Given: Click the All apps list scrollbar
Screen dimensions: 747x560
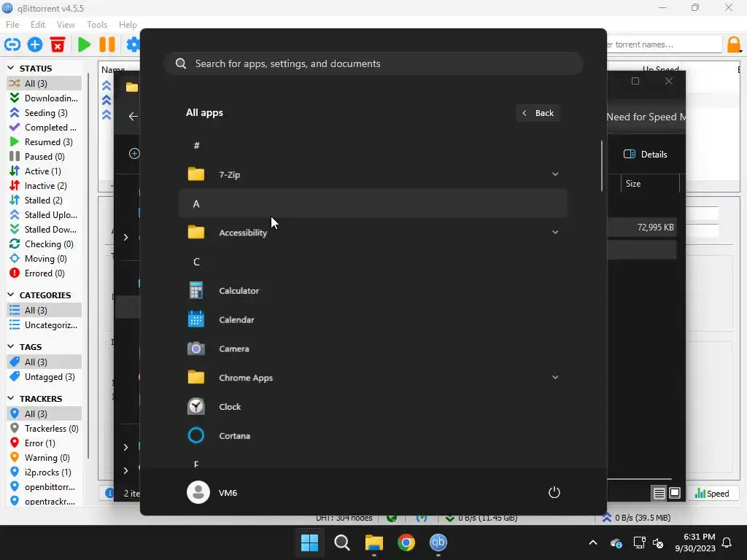Looking at the screenshot, I should pos(602,166).
